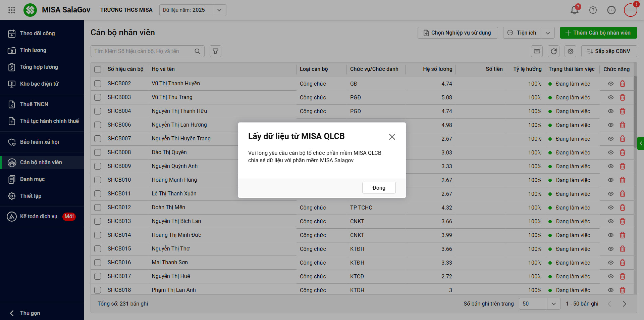
Task: Select employee name Vũ Thị Thanh Huyền
Action: pyautogui.click(x=176, y=84)
